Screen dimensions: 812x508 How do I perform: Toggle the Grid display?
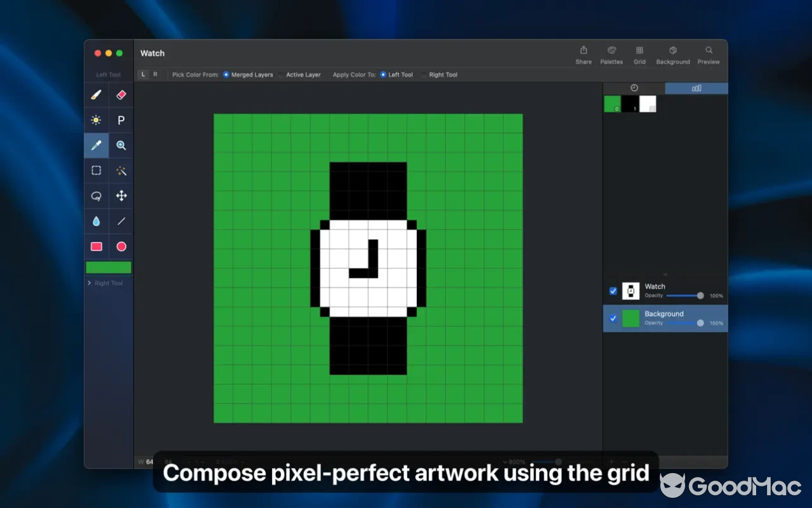coord(639,55)
